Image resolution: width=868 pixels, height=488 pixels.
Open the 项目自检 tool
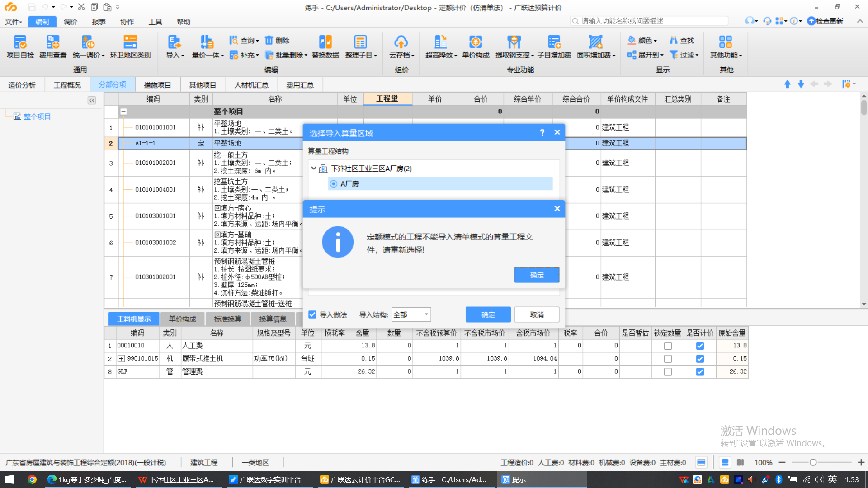click(20, 47)
